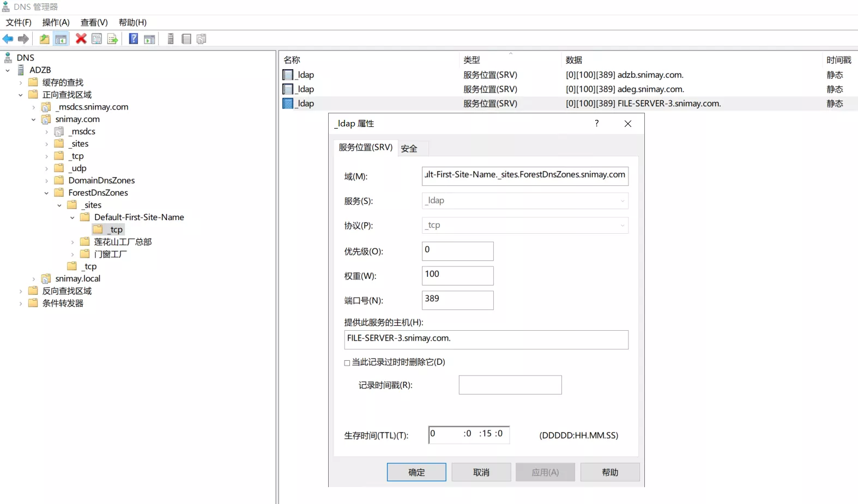Screen dimensions: 858x504
Task: Click the folder Up One Level icon
Action: [44, 39]
